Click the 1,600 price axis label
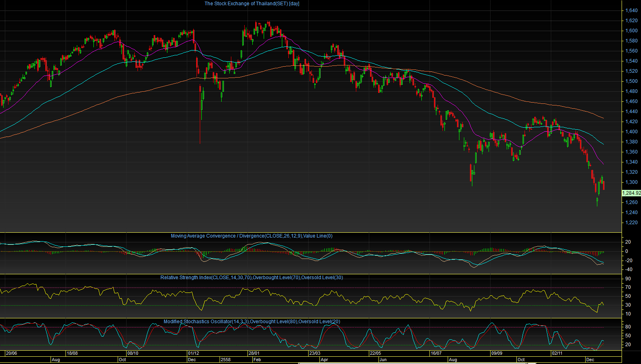Screen dimensions: 641x364 [x=631, y=31]
